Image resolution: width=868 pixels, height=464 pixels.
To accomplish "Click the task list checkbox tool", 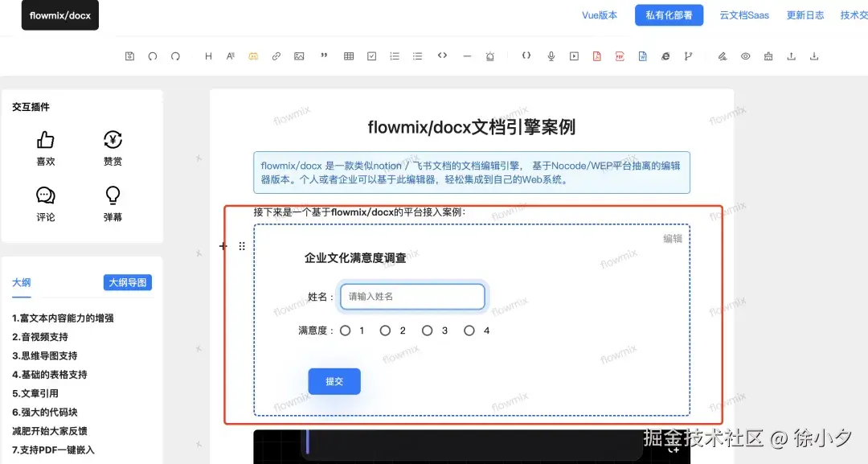I will pos(371,55).
